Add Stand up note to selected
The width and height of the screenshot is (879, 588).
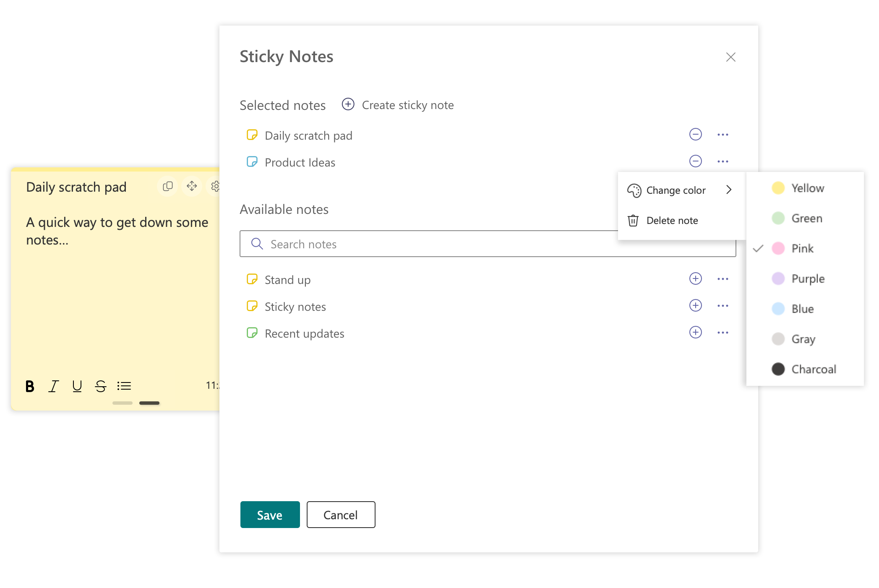pyautogui.click(x=695, y=278)
